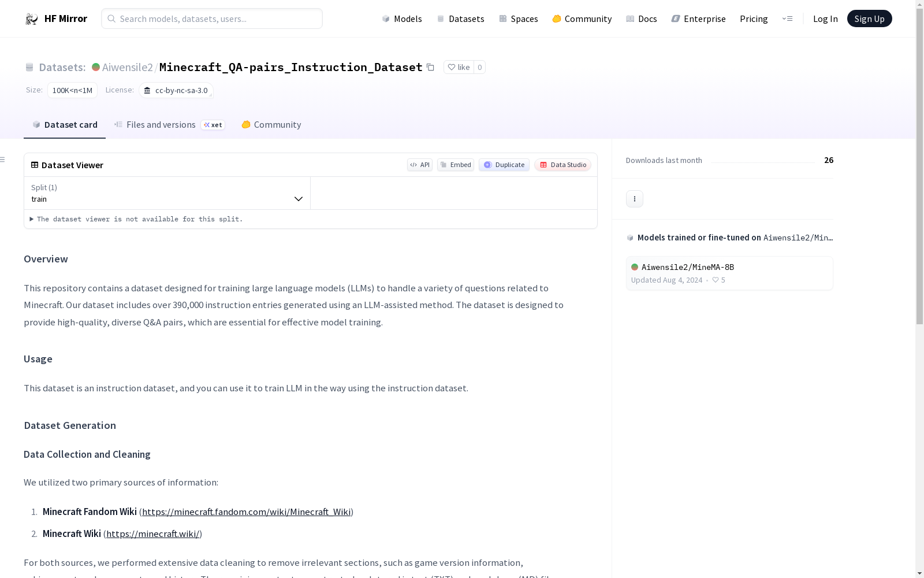Click the 100K<n<1M size tag
924x578 pixels.
coord(72,90)
